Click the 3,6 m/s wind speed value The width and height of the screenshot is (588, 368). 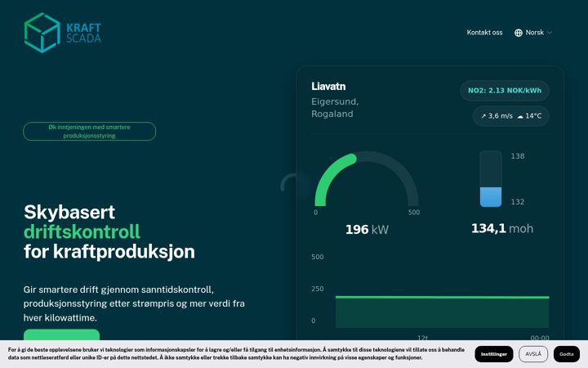(500, 116)
